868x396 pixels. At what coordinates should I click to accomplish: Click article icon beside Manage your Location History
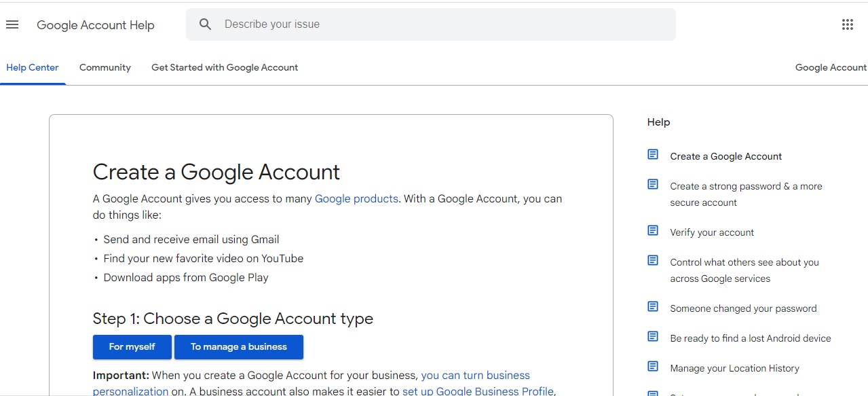point(653,367)
